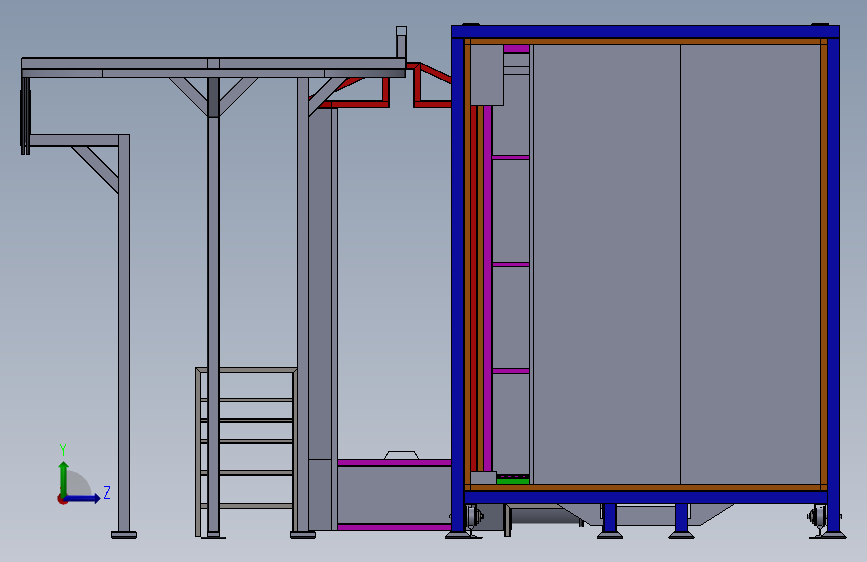
Task: Click the blue Z axis of the triad
Action: pos(83,498)
